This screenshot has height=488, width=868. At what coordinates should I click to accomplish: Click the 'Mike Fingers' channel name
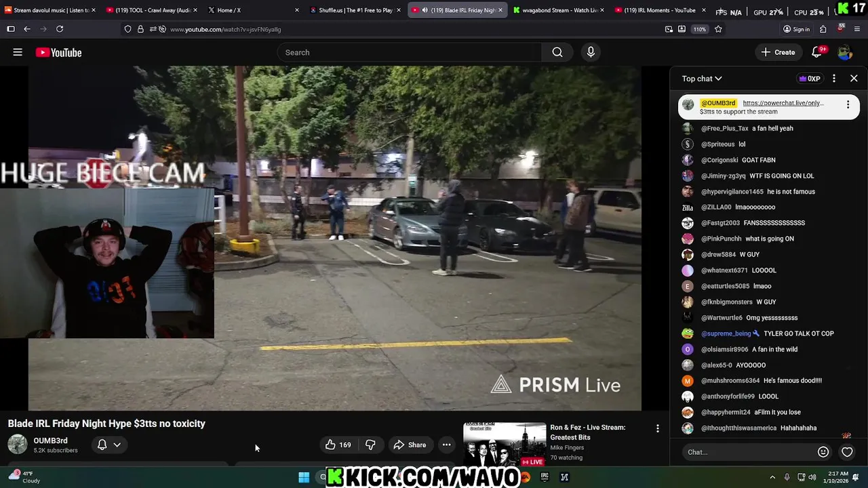567,448
